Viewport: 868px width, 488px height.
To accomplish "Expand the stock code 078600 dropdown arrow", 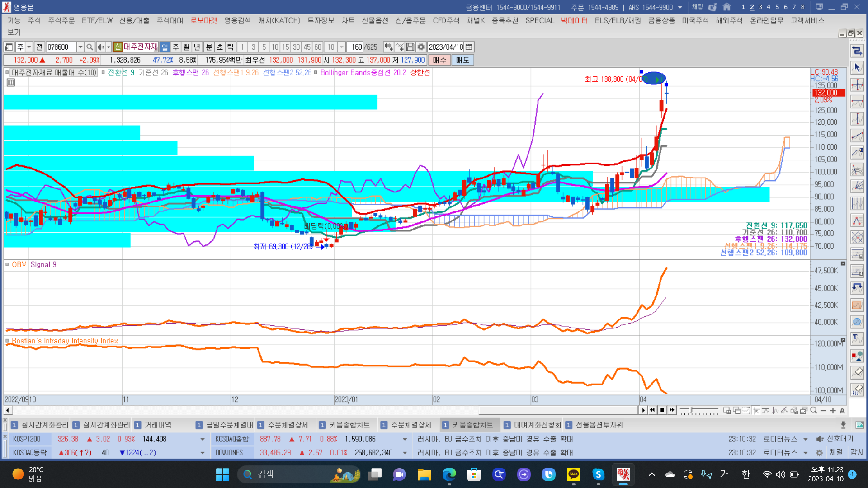I will 80,47.
